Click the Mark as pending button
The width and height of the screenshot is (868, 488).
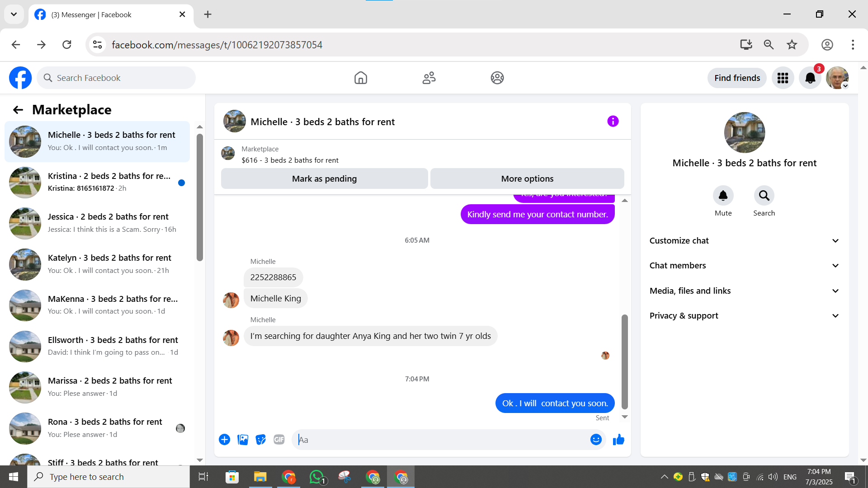click(x=324, y=179)
